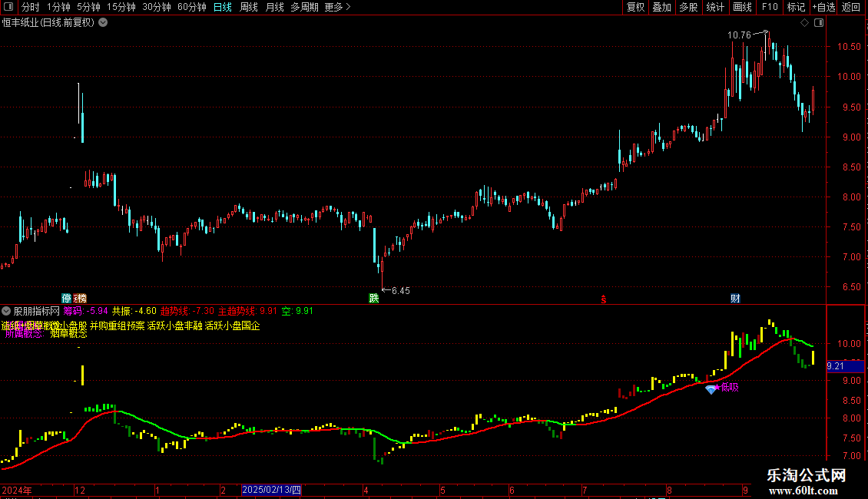Select the 日线 daily period

pos(223,7)
